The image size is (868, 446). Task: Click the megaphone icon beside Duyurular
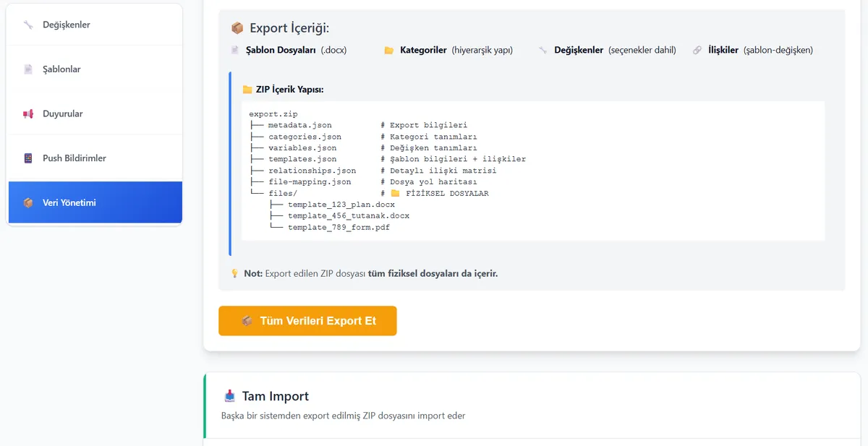click(x=28, y=114)
